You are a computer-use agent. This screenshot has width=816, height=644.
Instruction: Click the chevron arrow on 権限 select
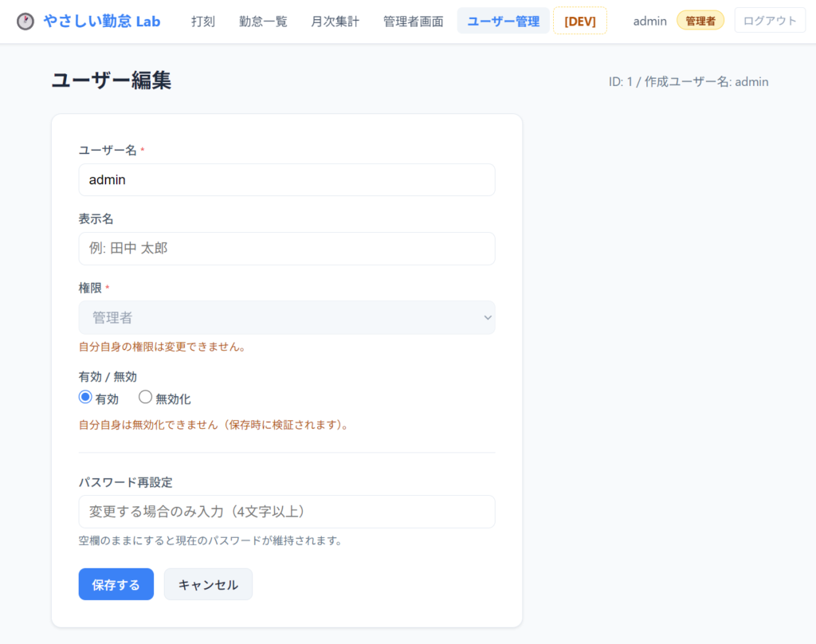488,317
